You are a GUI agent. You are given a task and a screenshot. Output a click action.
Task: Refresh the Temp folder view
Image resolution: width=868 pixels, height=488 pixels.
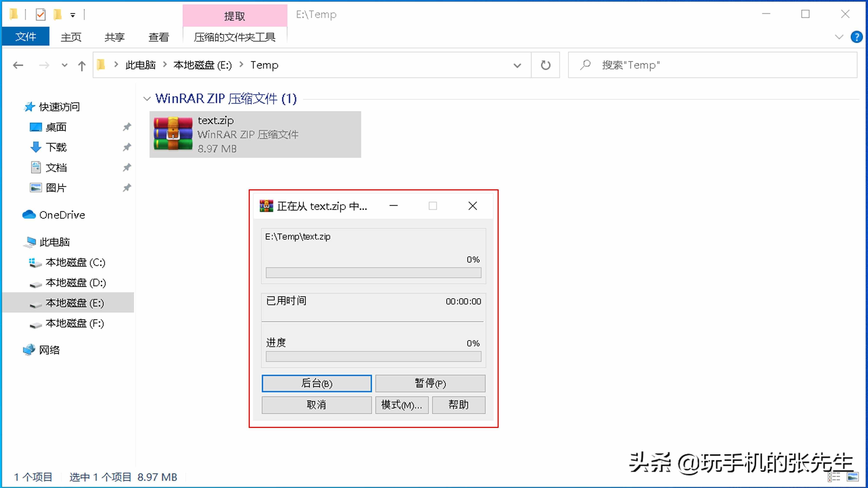pos(546,65)
